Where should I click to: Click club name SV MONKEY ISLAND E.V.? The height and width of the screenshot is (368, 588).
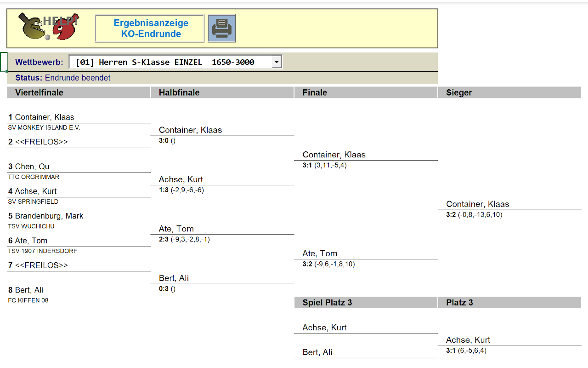(44, 128)
